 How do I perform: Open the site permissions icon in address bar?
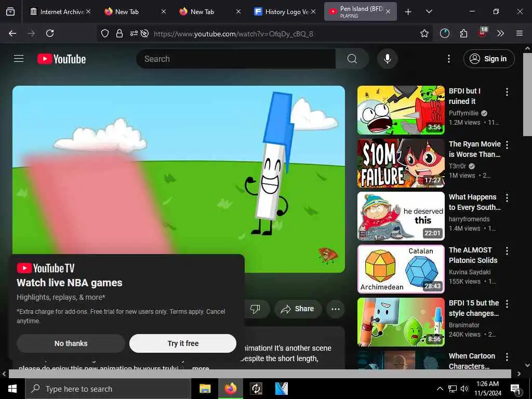pyautogui.click(x=134, y=33)
